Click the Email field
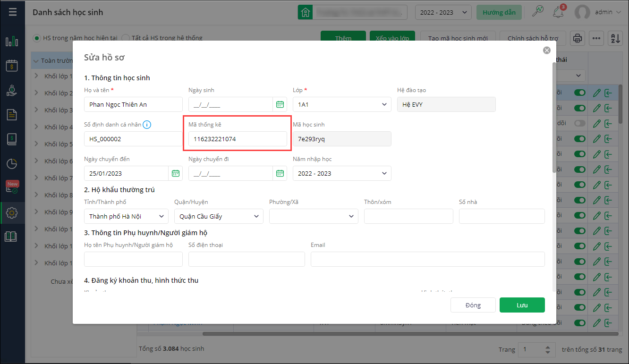The height and width of the screenshot is (364, 629). click(428, 259)
